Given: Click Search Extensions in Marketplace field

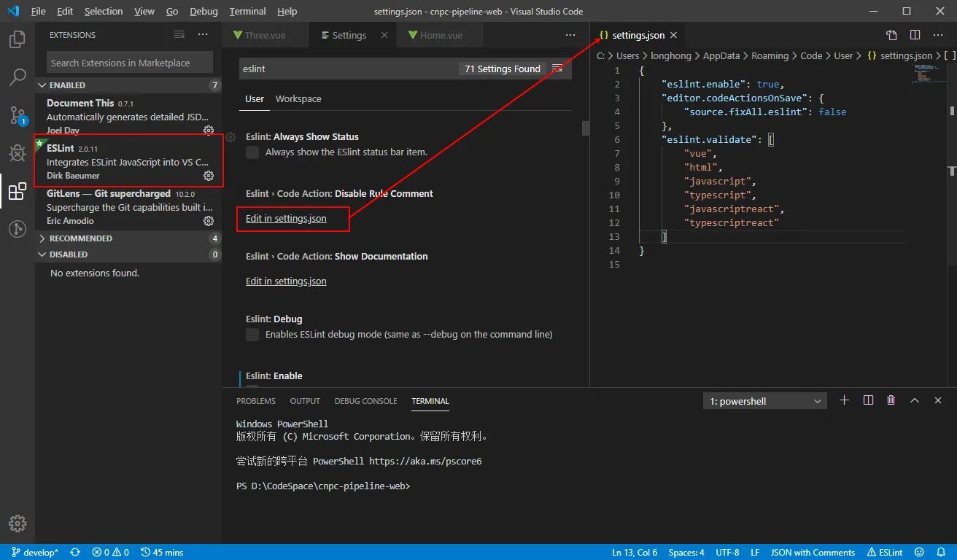Looking at the screenshot, I should (x=130, y=63).
